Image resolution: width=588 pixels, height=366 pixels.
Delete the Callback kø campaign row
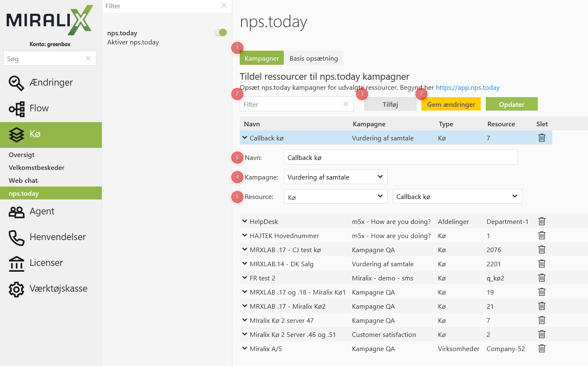click(541, 138)
